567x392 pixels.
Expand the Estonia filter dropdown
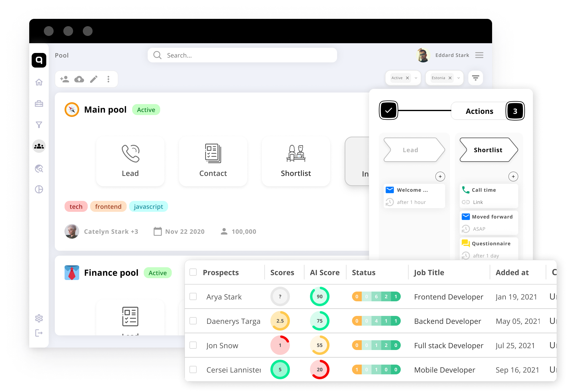click(x=458, y=78)
